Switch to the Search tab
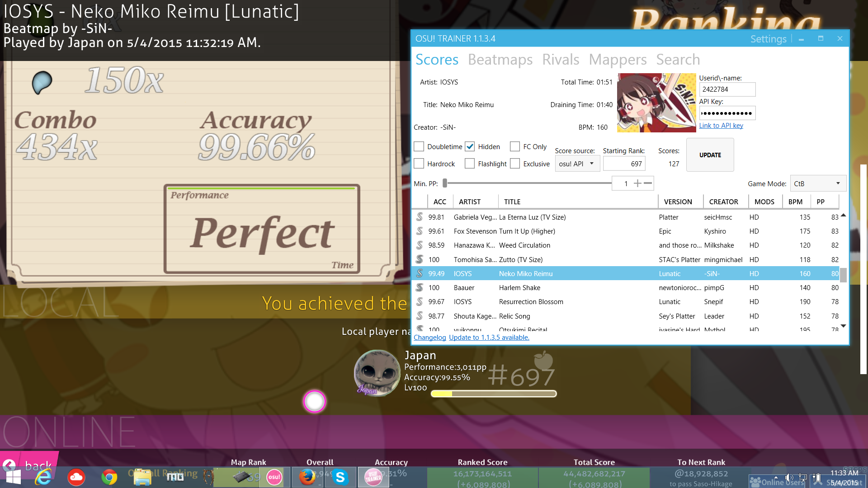This screenshot has height=488, width=868. [678, 60]
